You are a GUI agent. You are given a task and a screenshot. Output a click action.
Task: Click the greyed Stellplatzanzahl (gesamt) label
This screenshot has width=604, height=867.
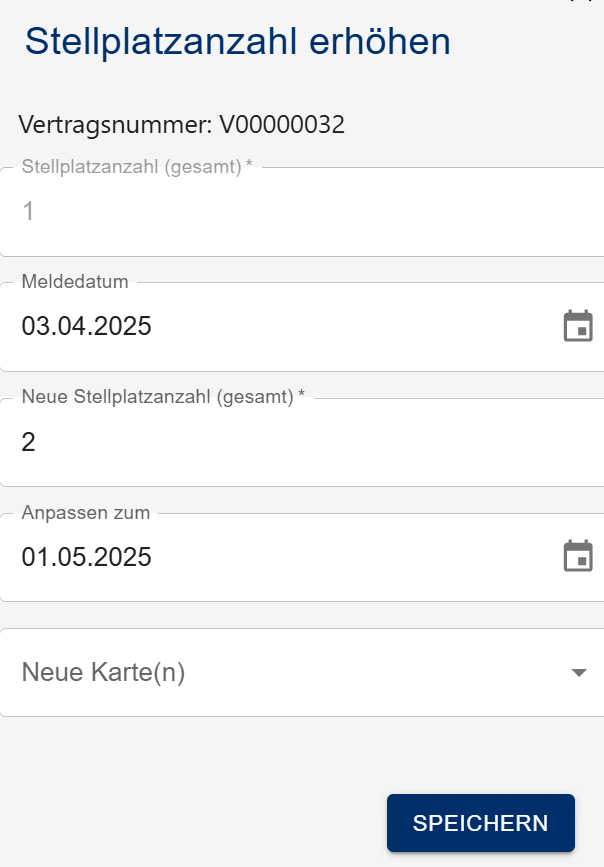click(136, 167)
